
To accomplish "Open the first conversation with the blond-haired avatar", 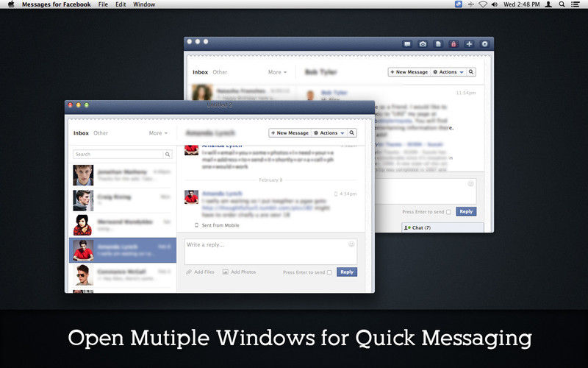I will (x=123, y=175).
